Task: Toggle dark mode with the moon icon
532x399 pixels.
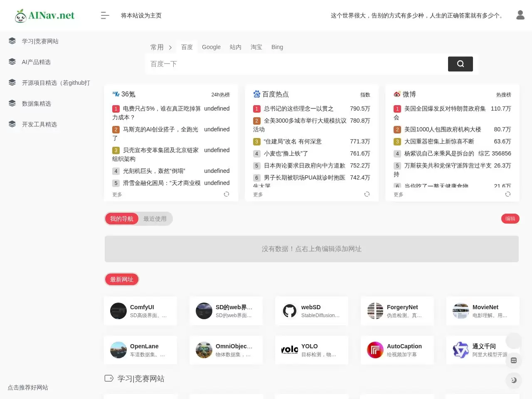Action: click(x=514, y=380)
